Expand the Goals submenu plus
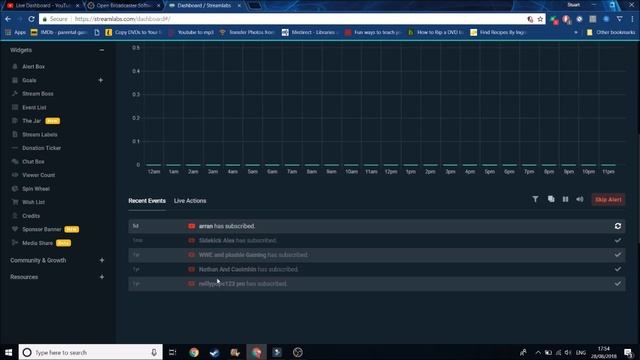This screenshot has width=640, height=360. [101, 80]
